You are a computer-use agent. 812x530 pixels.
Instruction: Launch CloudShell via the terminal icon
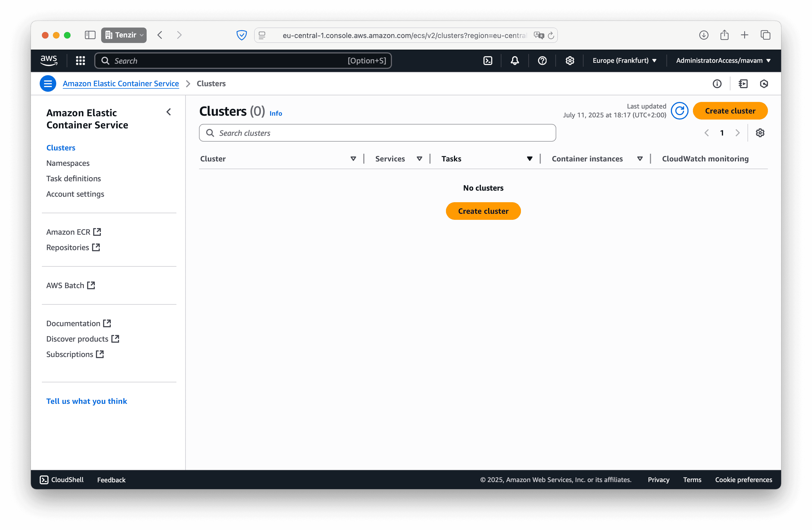coord(488,60)
